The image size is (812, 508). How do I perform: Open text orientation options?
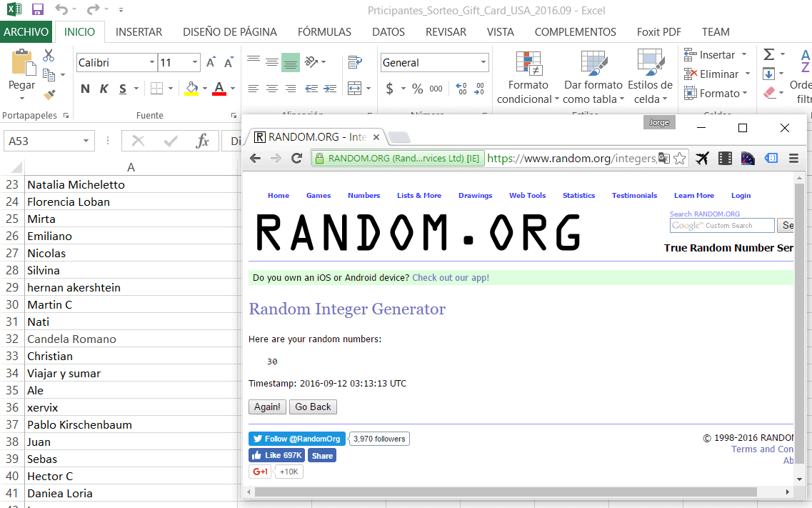315,62
